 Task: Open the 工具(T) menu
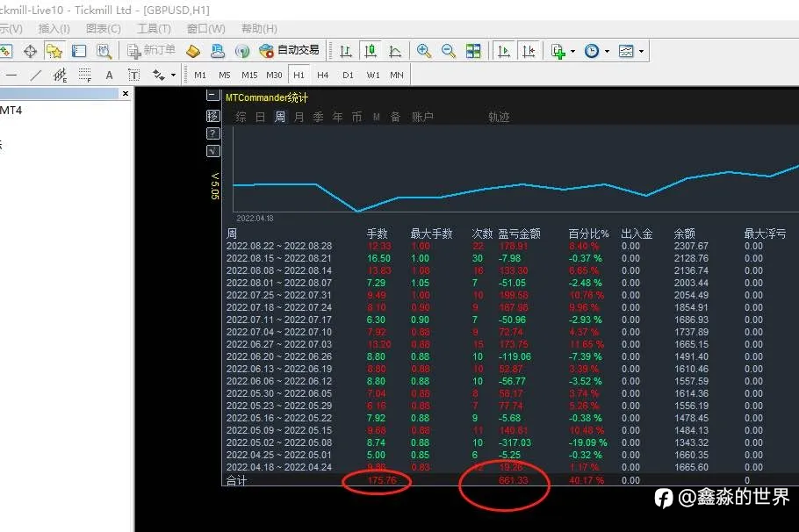pyautogui.click(x=154, y=29)
